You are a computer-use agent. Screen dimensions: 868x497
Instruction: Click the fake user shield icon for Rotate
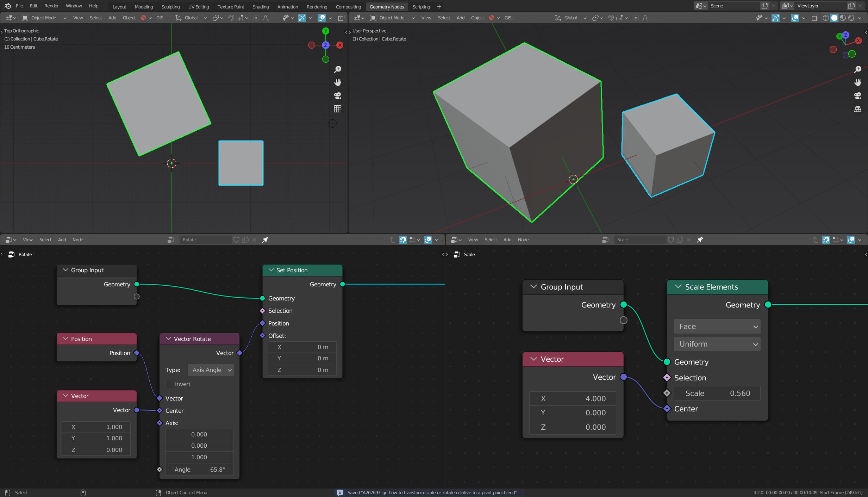point(236,240)
